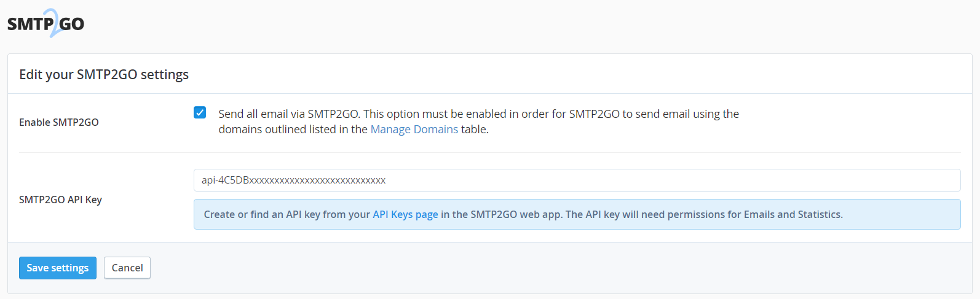Click the 'SMTP2GO API Key' field label
Viewport: 980px width, 299px height.
click(x=60, y=200)
